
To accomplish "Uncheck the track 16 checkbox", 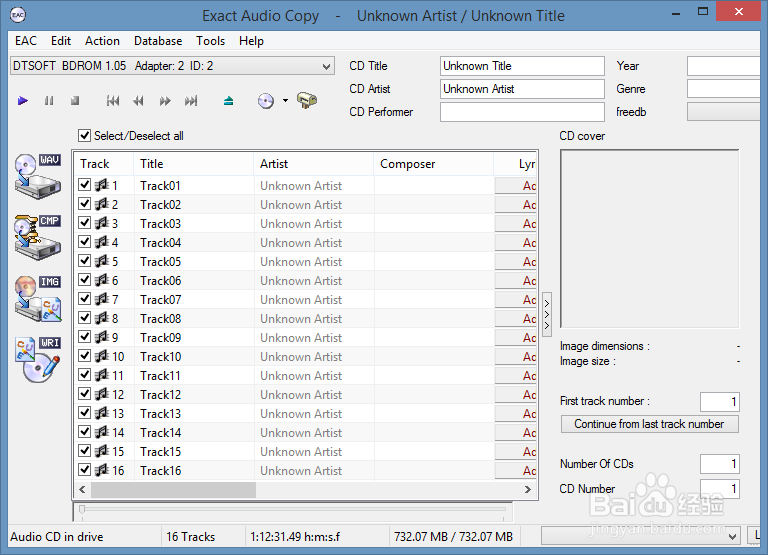I will tap(84, 469).
